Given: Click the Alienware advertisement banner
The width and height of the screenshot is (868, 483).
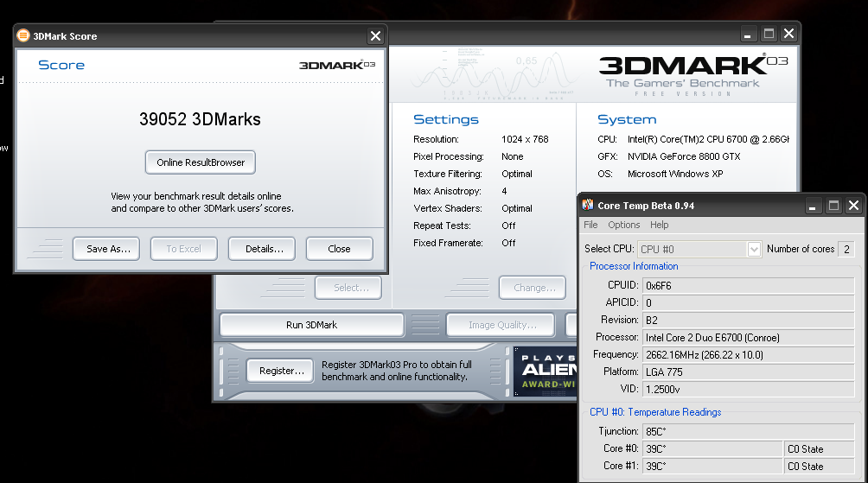Looking at the screenshot, I should (x=546, y=372).
